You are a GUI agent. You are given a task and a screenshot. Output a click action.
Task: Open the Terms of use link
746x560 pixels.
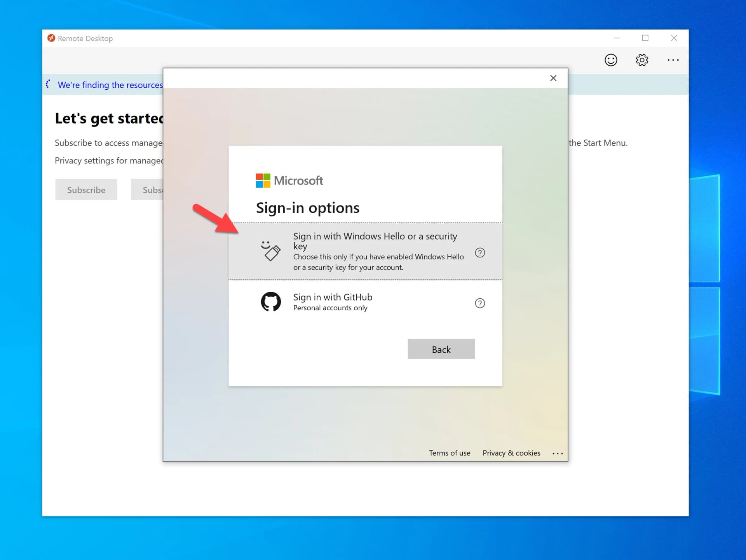450,453
